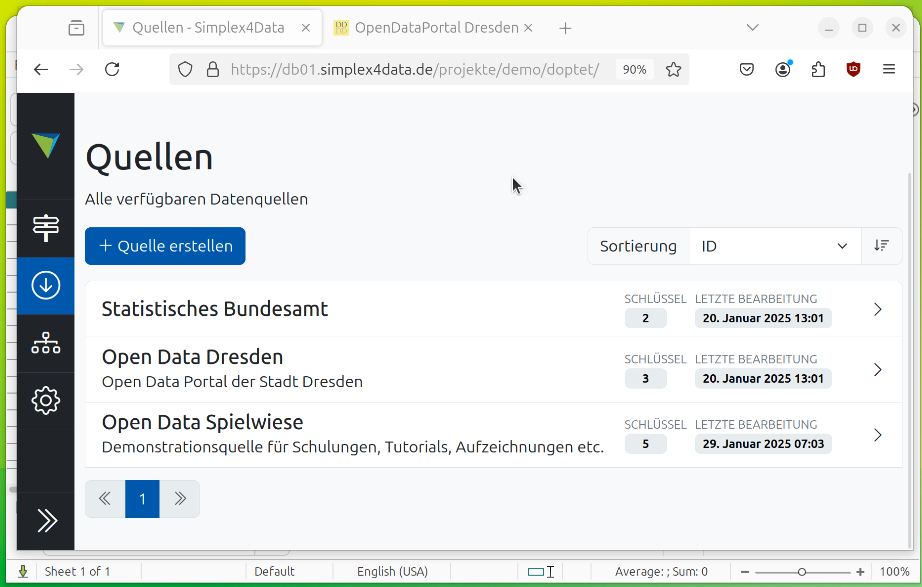Close the OpenDataPortal Dresden tab

(x=528, y=28)
